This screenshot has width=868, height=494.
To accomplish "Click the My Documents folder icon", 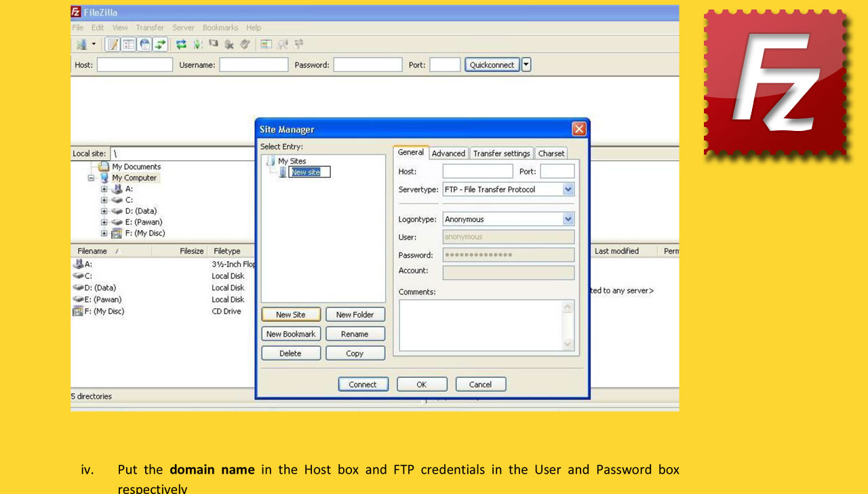I will click(104, 166).
